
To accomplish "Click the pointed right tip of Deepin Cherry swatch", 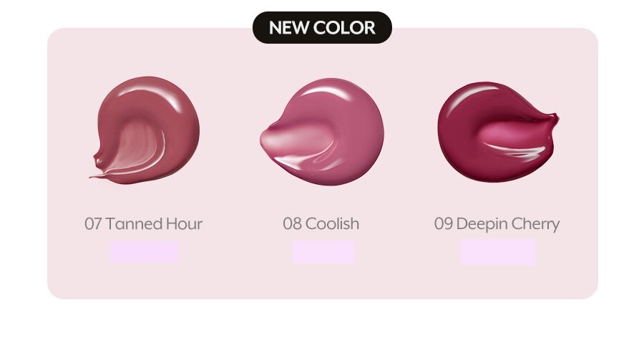I will 555,119.
